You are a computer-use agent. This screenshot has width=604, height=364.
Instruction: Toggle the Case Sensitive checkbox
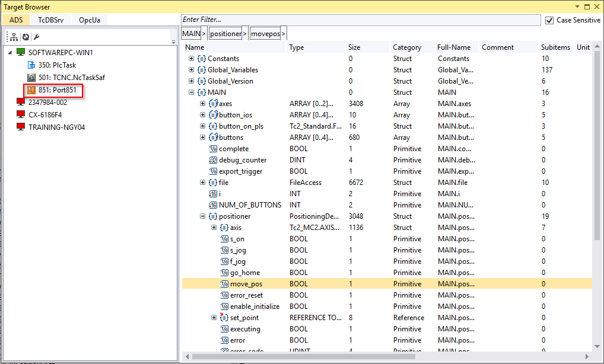click(x=549, y=20)
